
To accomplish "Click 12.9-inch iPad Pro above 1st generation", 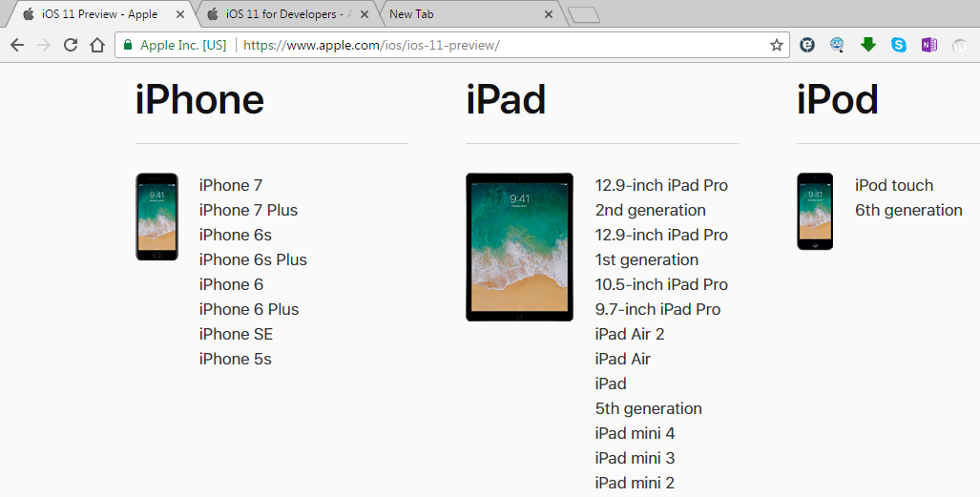I will coord(661,235).
